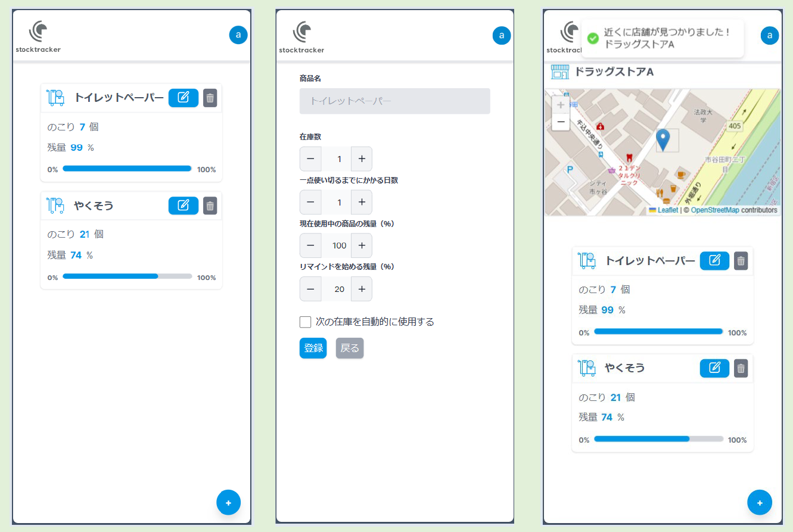793x532 pixels.
Task: Decrease リマインドを始める残量 with the minus button
Action: (x=310, y=289)
